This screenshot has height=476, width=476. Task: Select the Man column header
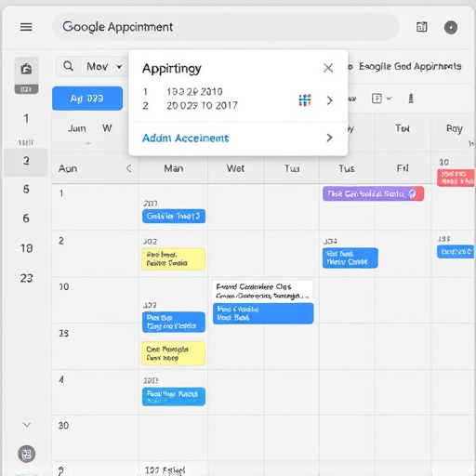click(x=174, y=168)
